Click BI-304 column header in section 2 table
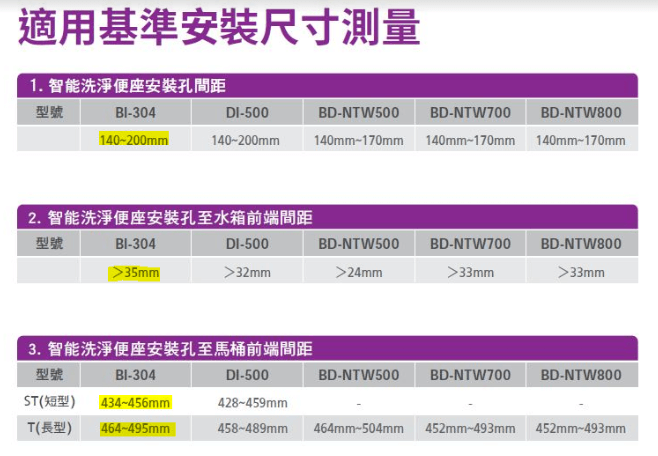658x456 pixels. pyautogui.click(x=136, y=244)
